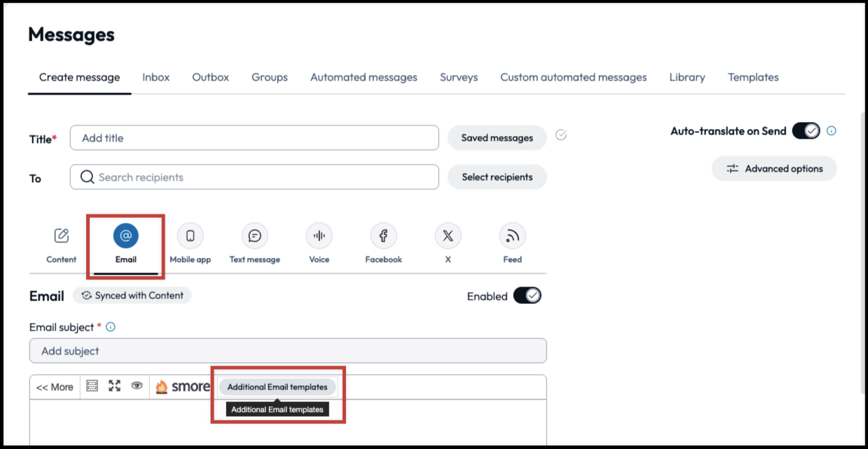This screenshot has width=868, height=449.
Task: Open the Templates tab
Action: [753, 77]
